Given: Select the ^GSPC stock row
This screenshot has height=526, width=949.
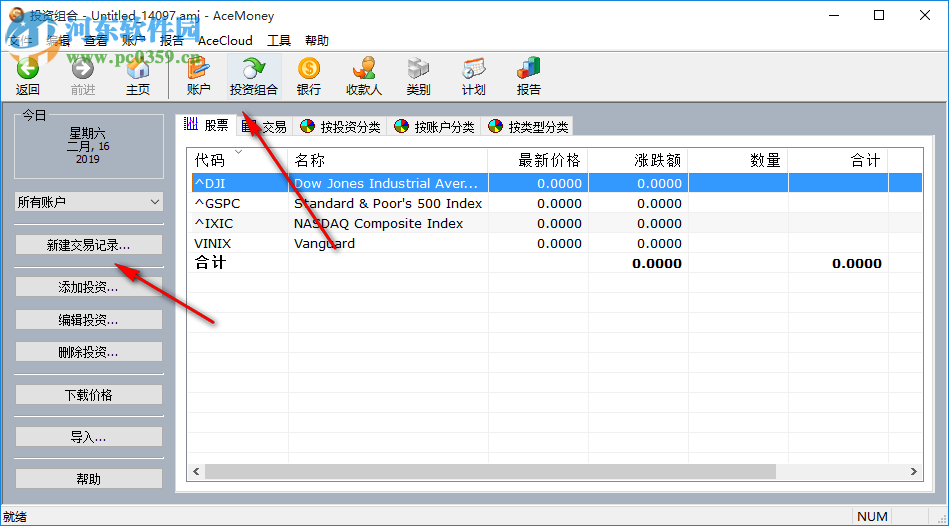Looking at the screenshot, I should pos(554,203).
